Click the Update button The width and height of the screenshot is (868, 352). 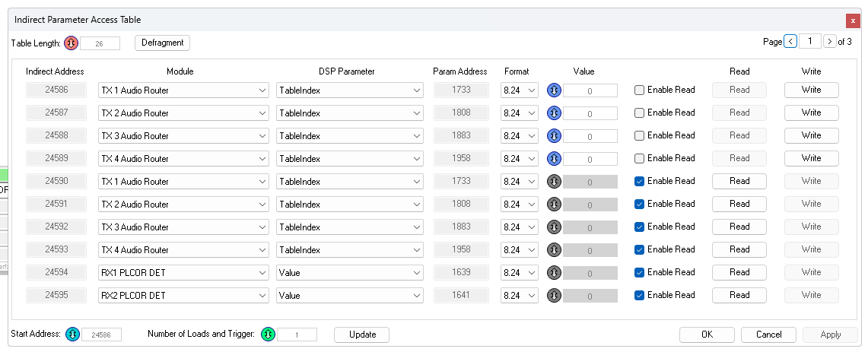(x=362, y=335)
